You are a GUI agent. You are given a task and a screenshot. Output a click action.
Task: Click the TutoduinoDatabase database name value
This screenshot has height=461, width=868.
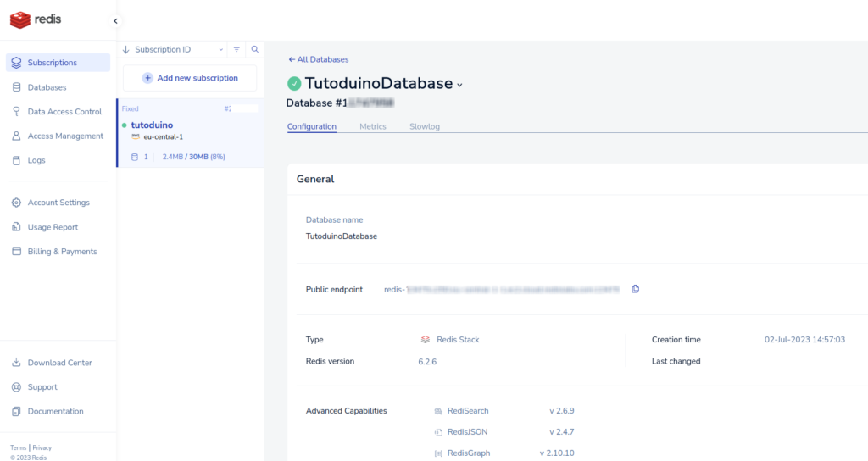click(342, 236)
